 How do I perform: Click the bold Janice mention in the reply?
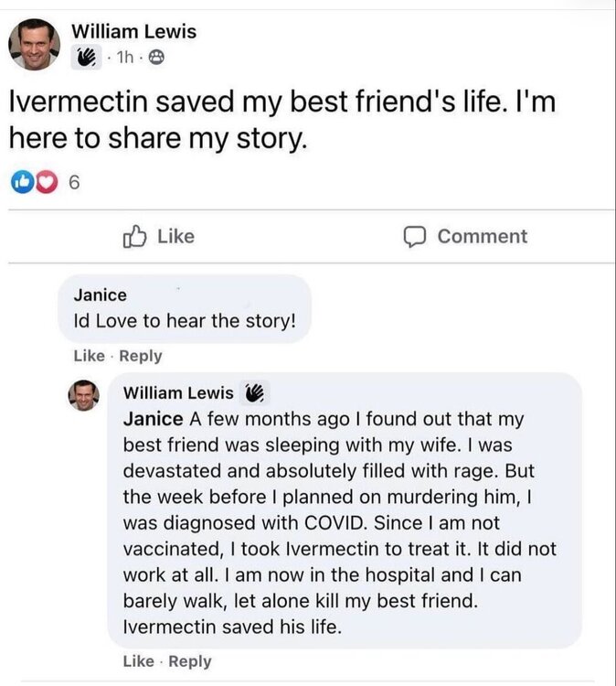(152, 420)
